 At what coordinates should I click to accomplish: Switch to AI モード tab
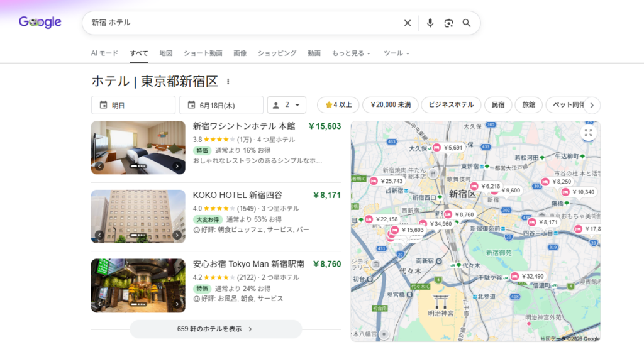(x=104, y=53)
